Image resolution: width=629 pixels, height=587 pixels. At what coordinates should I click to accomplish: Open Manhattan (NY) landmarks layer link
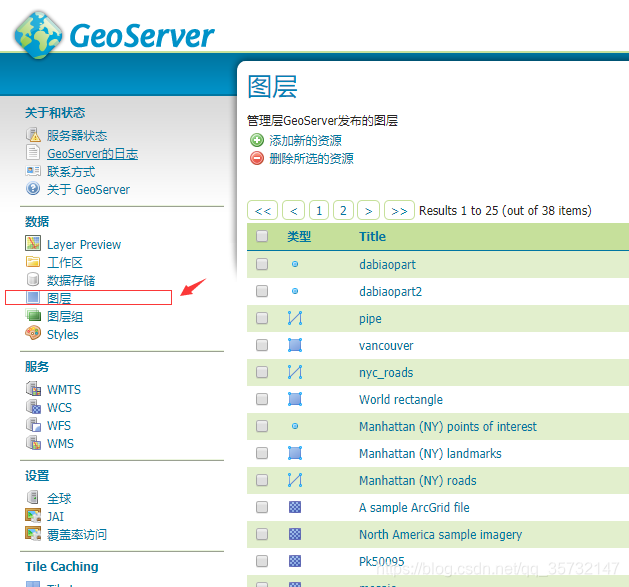[430, 453]
